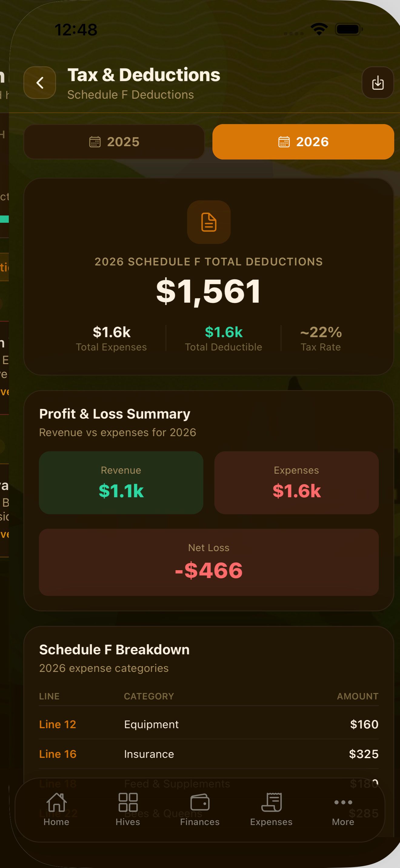The height and width of the screenshot is (868, 400).
Task: Open the Line 12 Equipment row
Action: 209,725
